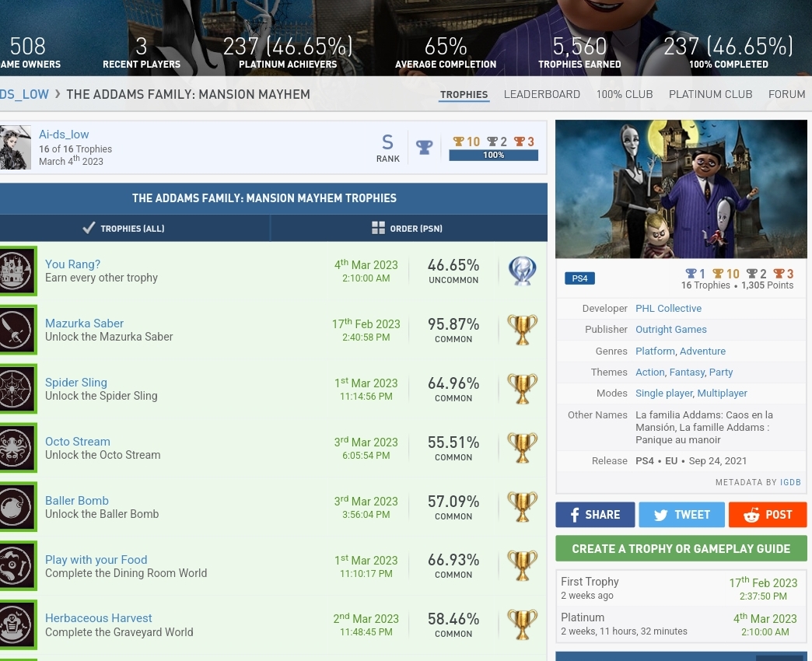The width and height of the screenshot is (812, 661).
Task: Click the 65% Average Completion stat
Action: pyautogui.click(x=446, y=52)
